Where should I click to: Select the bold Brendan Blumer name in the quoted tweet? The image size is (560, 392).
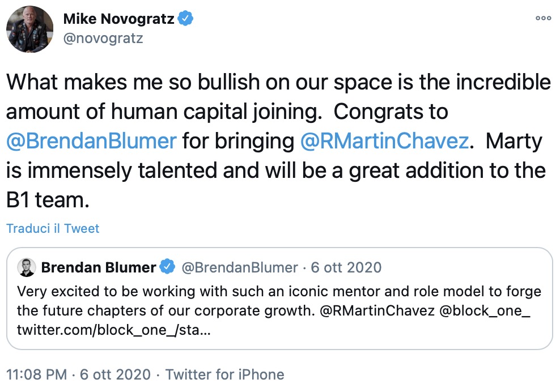(x=99, y=267)
